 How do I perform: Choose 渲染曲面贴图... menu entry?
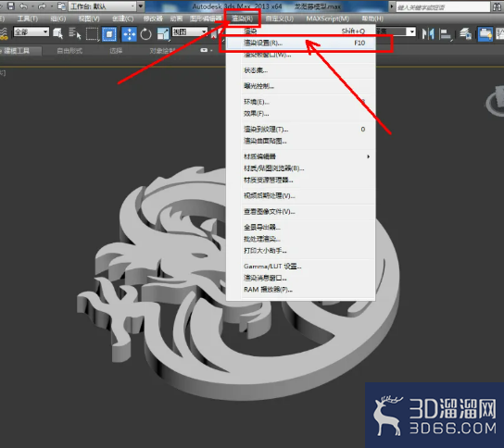pyautogui.click(x=301, y=141)
